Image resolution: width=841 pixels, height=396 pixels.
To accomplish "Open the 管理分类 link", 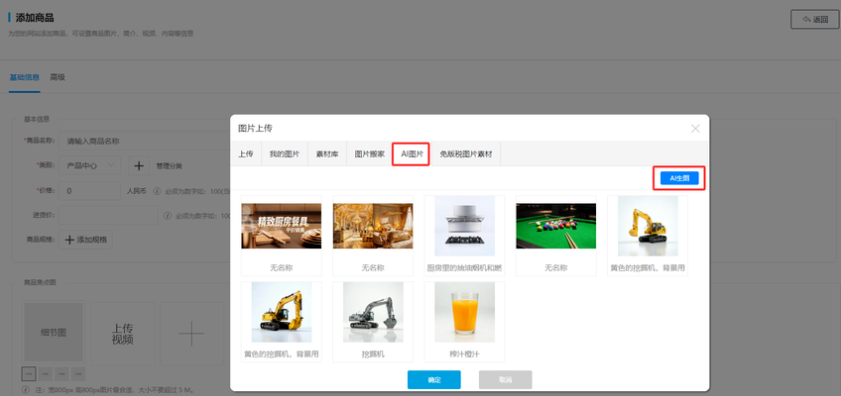I will coord(169,166).
